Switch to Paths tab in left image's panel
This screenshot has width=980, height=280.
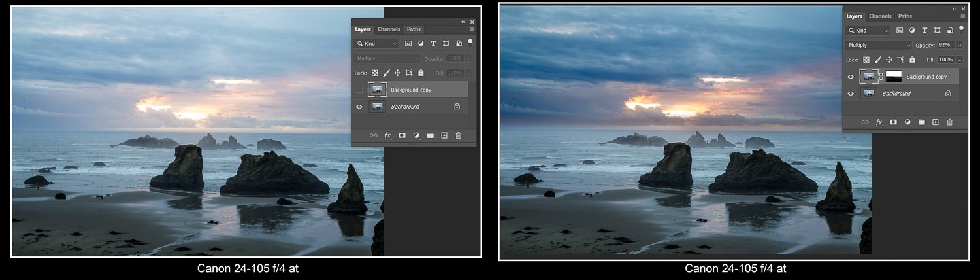point(414,29)
